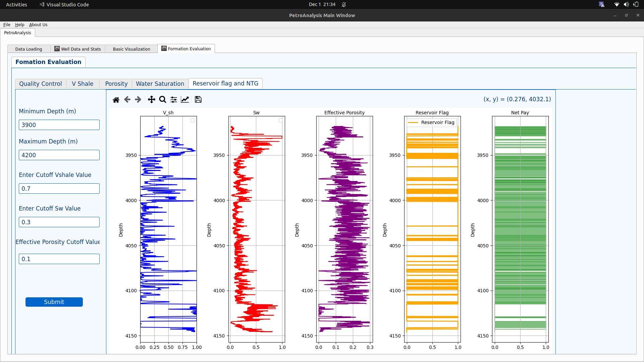
Task: Click the back arrow navigation icon
Action: (x=127, y=99)
